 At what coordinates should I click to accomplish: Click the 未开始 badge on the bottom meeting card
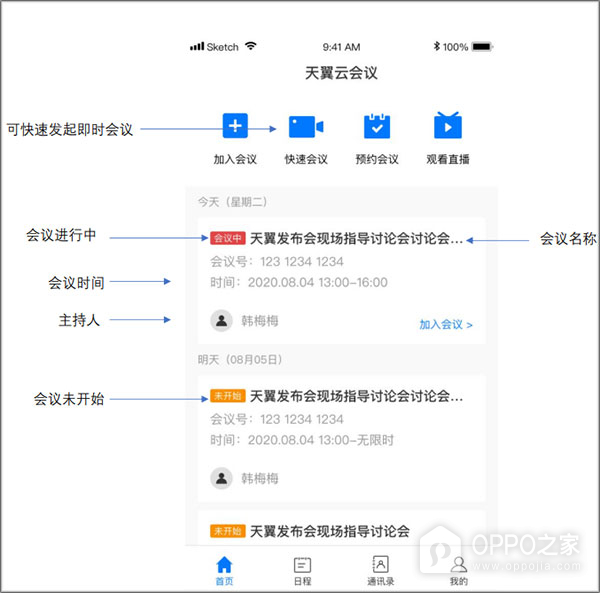coord(227,531)
